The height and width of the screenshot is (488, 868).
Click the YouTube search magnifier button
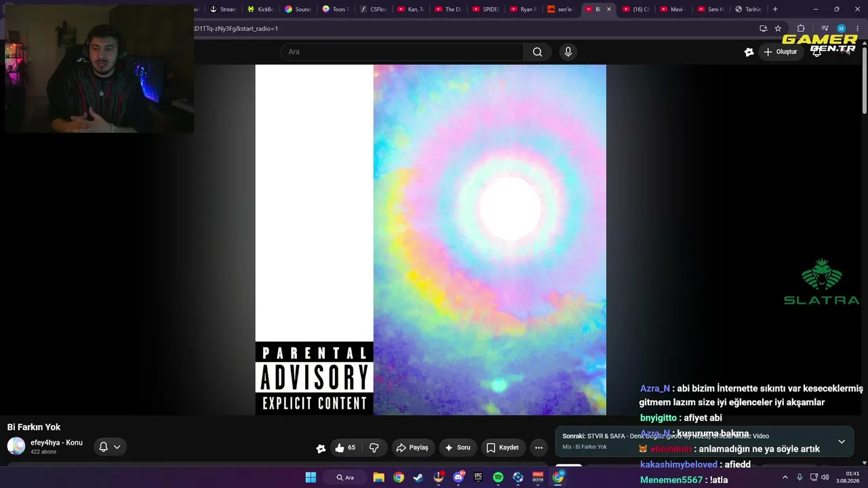[x=537, y=52]
